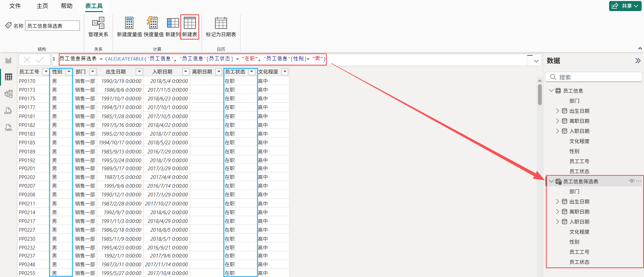Expand 离职日期 under 员工信息
The height and width of the screenshot is (277, 644).
tap(557, 121)
